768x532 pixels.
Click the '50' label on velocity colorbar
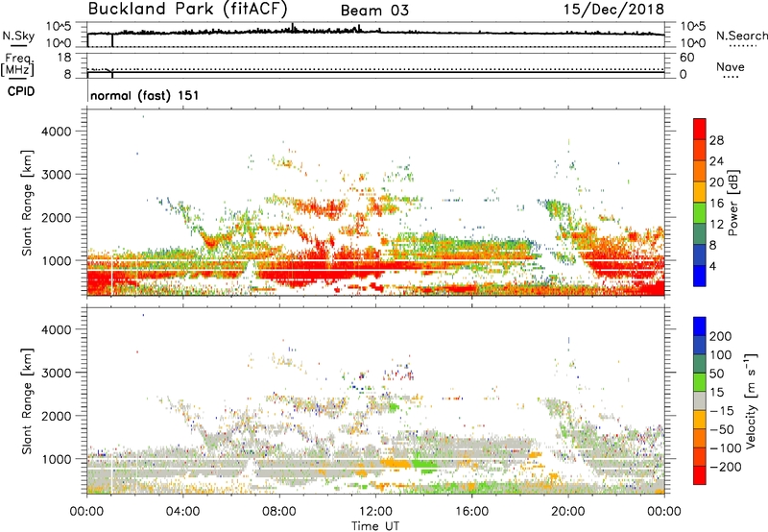(717, 374)
